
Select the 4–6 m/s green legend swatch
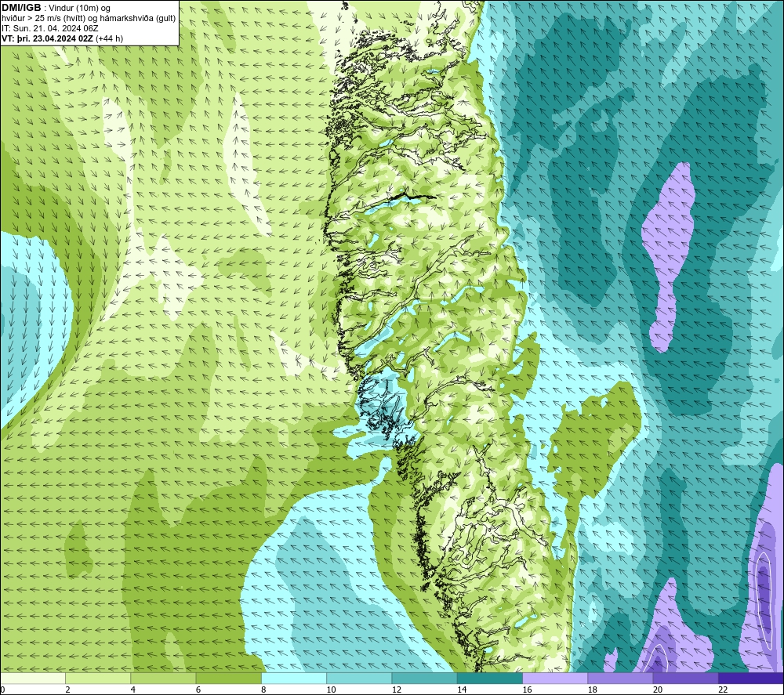(x=164, y=678)
